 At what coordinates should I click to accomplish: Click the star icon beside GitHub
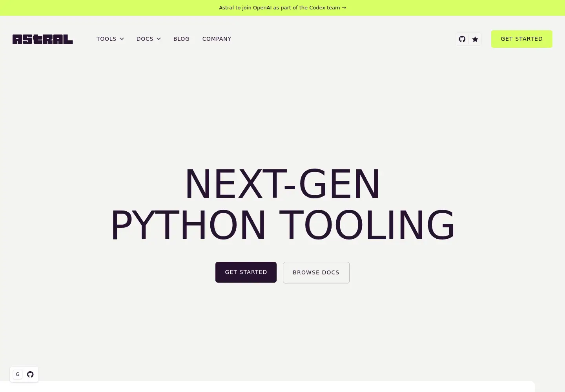pyautogui.click(x=475, y=39)
